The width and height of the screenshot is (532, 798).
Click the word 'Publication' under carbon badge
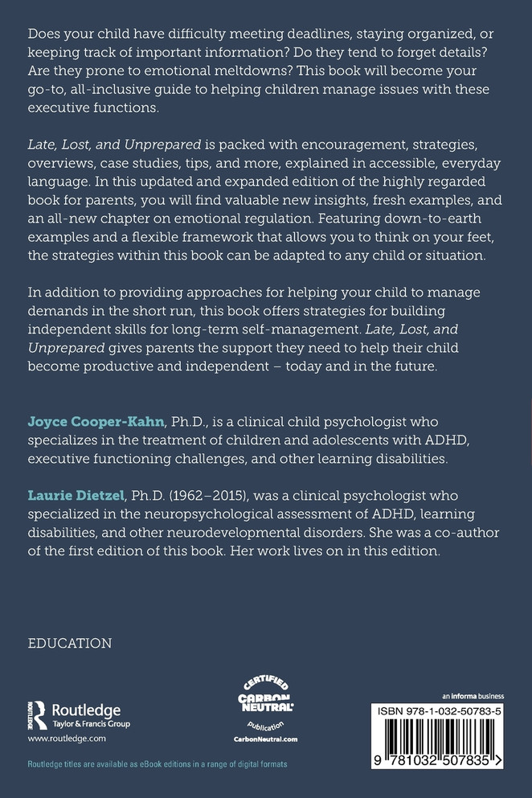tap(265, 726)
